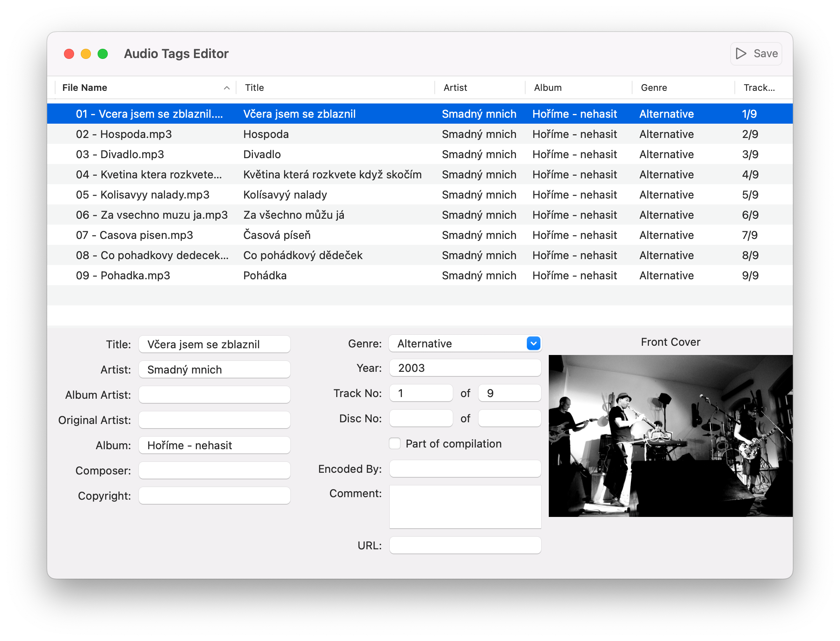
Task: Click the URL input field
Action: point(465,545)
